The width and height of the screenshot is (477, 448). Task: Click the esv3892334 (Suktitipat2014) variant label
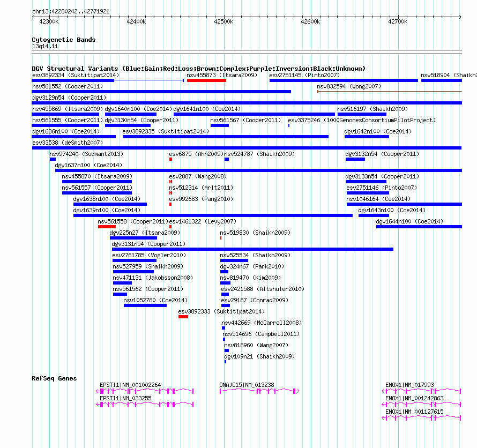(x=76, y=75)
